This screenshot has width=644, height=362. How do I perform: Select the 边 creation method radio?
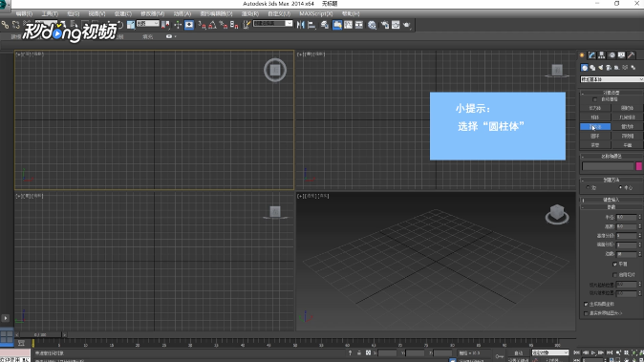click(588, 187)
